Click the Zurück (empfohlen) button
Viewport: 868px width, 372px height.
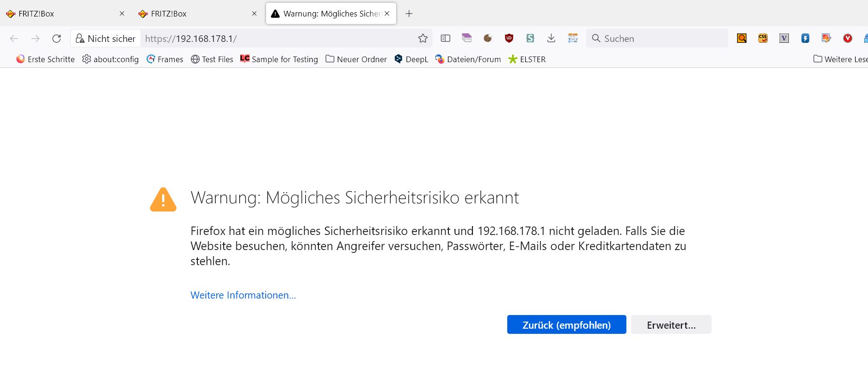click(567, 325)
